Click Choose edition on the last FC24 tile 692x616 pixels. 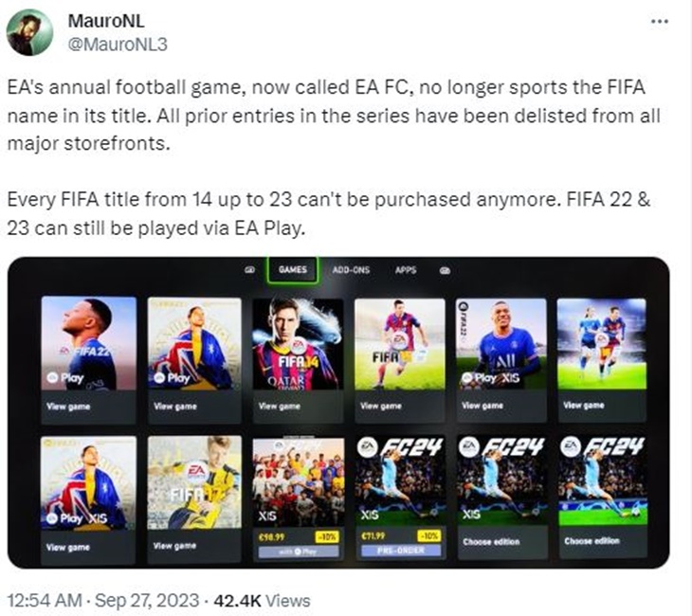pos(592,541)
